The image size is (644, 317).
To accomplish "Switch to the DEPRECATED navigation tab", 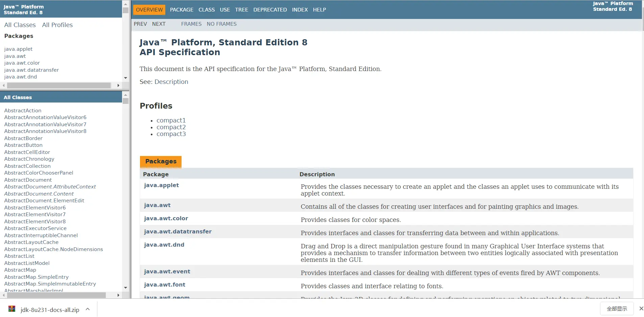I will click(270, 10).
